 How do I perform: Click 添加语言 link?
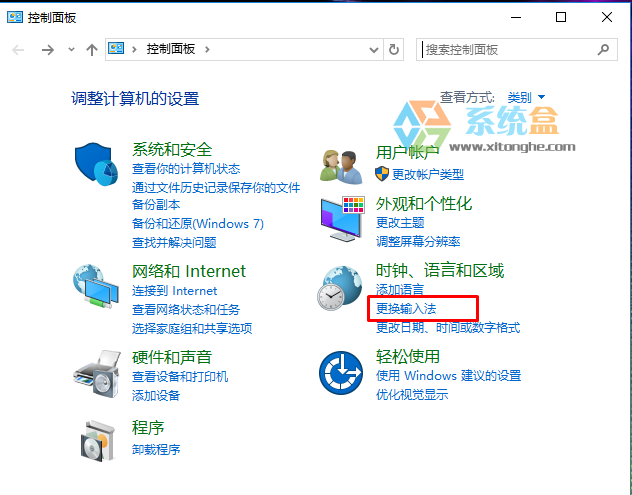coord(400,289)
